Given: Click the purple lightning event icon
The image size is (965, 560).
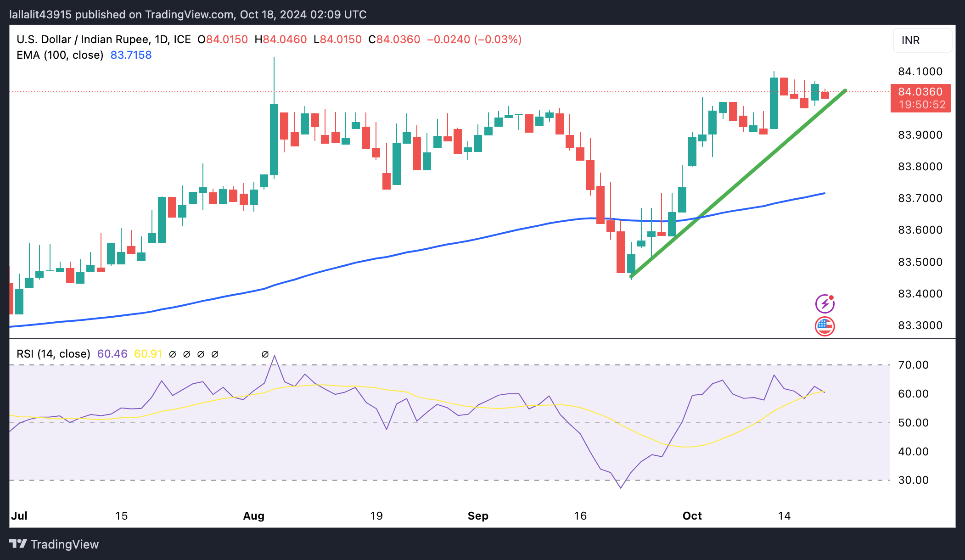Looking at the screenshot, I should pos(825,304).
